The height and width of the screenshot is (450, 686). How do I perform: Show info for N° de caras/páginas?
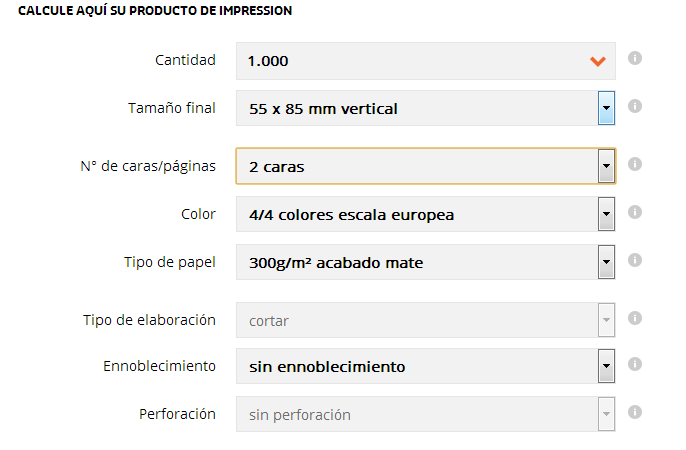tap(635, 164)
